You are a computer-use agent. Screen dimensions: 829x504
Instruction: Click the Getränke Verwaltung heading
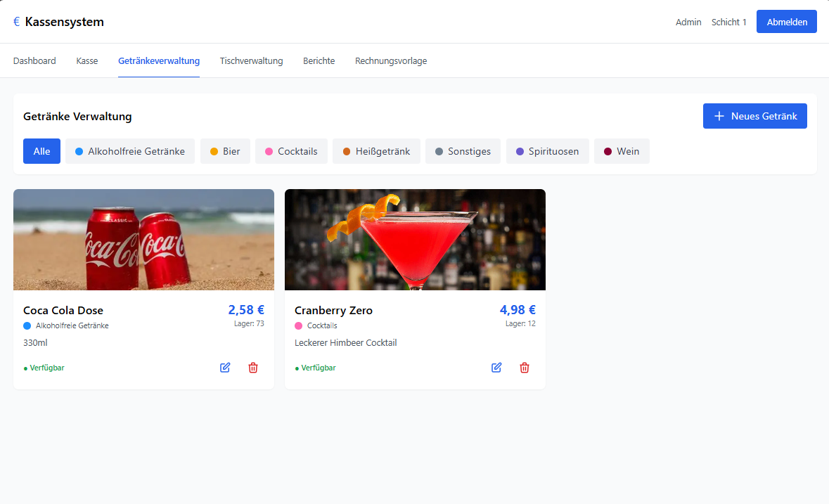click(77, 116)
